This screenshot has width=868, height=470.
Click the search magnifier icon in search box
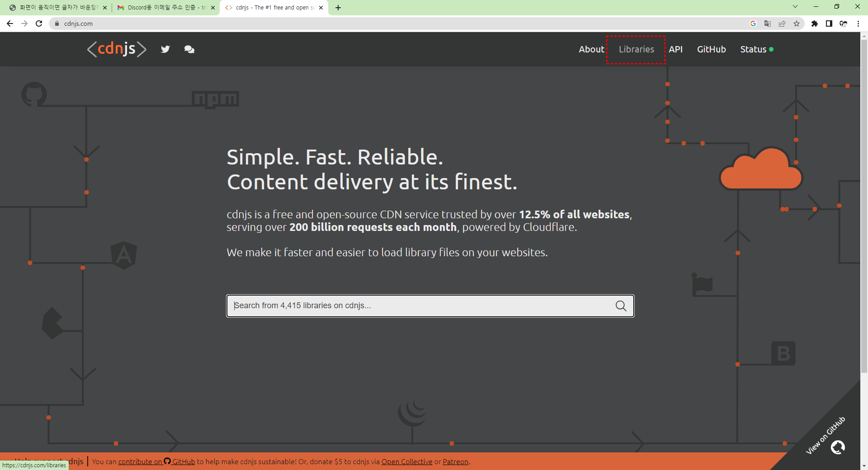(x=621, y=306)
